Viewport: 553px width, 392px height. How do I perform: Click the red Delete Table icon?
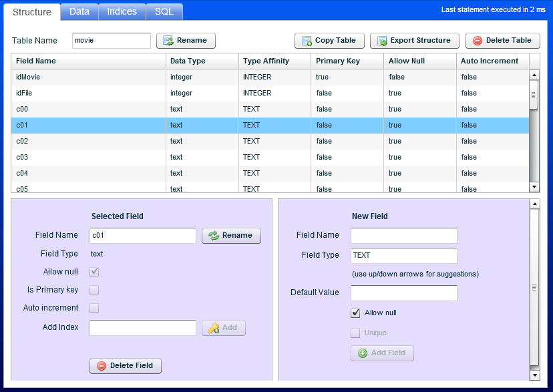coord(478,41)
